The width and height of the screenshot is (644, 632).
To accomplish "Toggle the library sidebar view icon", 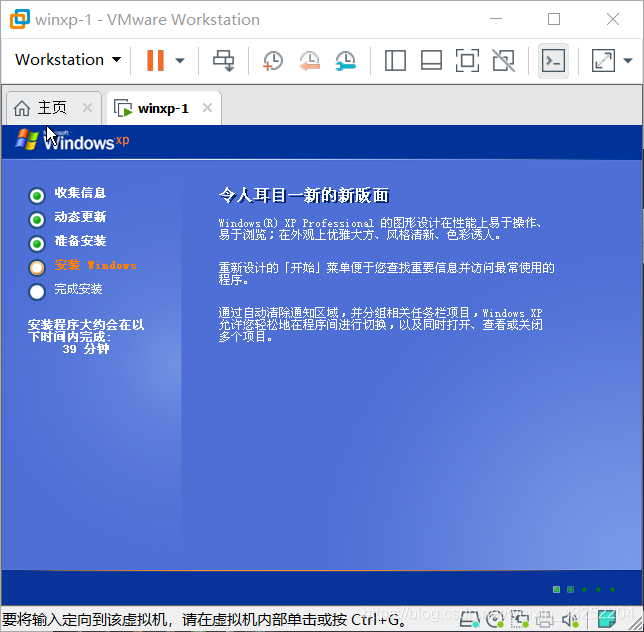I will [395, 61].
